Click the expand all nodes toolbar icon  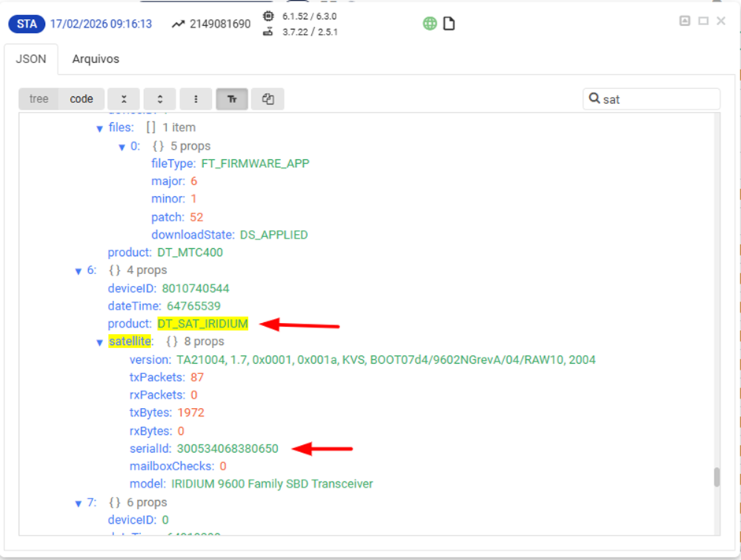[x=160, y=99]
